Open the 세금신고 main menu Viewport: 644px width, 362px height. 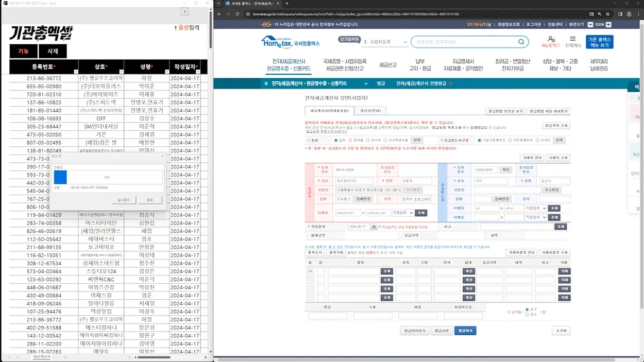(387, 65)
